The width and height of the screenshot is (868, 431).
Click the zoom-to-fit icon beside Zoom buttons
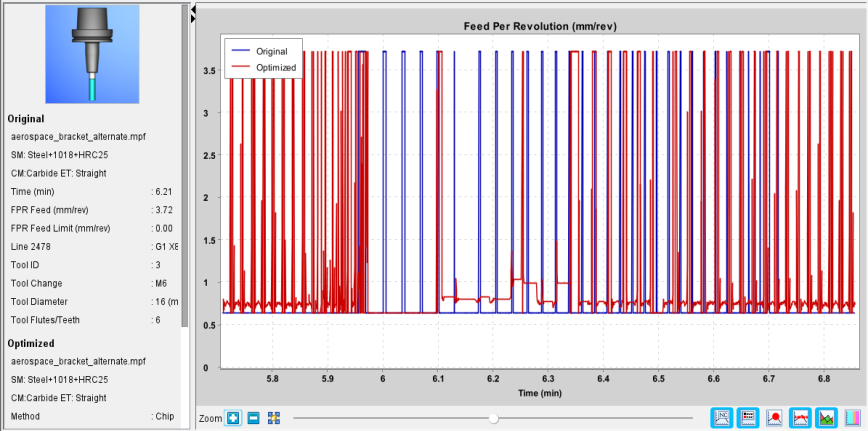tap(273, 418)
